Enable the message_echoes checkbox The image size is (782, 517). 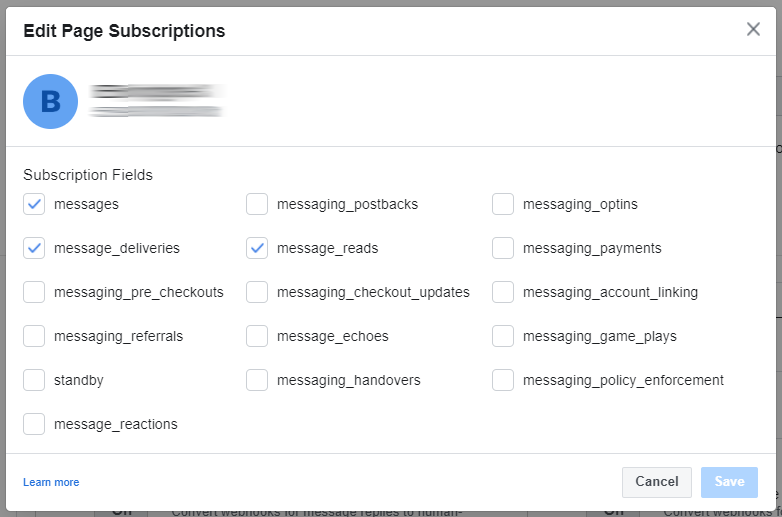(x=257, y=336)
